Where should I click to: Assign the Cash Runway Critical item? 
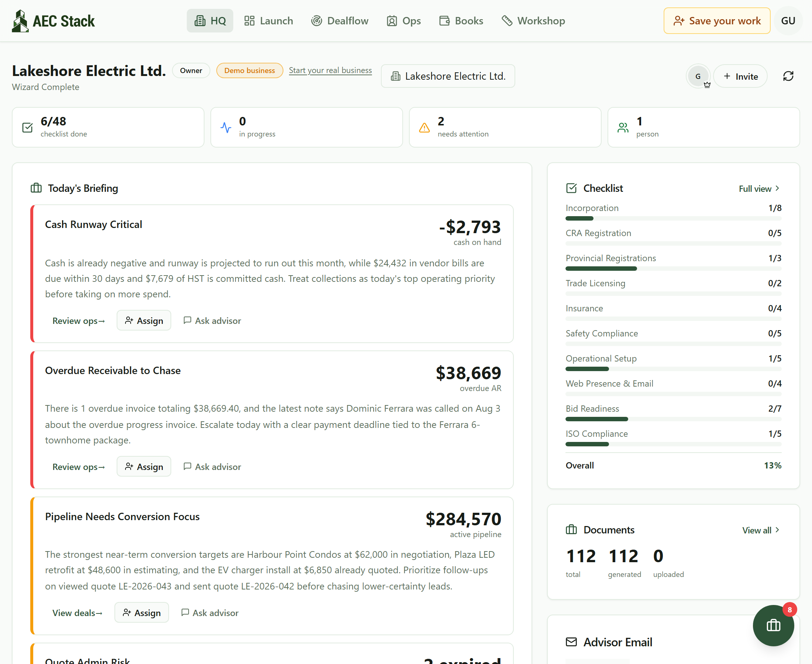coord(144,321)
